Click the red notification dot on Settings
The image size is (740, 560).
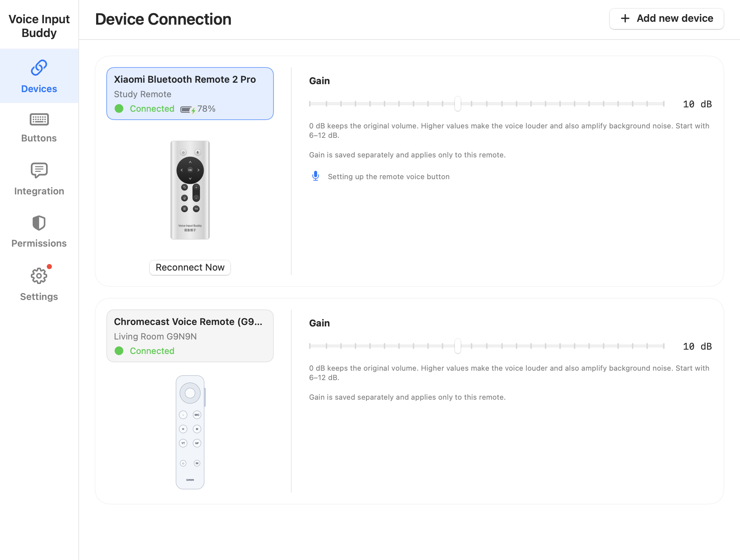(49, 267)
